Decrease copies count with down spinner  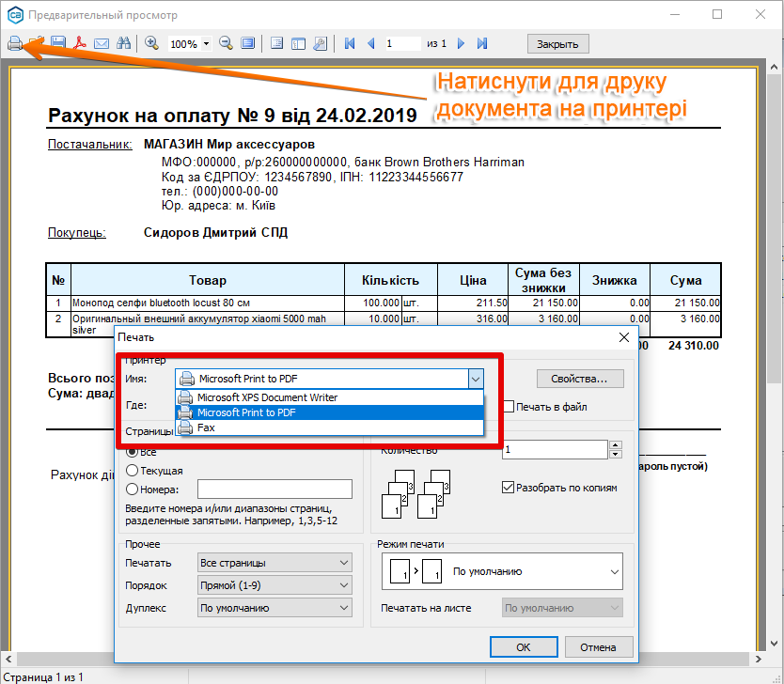pos(616,454)
